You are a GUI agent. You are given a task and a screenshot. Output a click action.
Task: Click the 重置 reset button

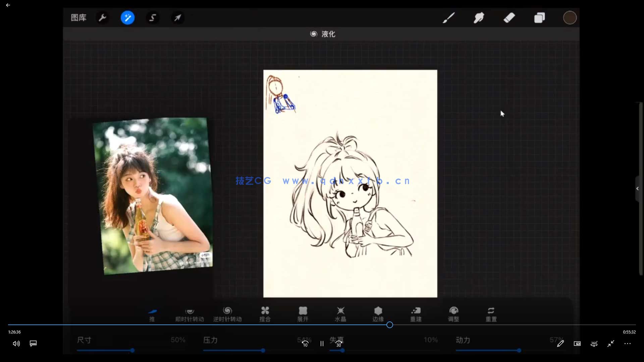491,314
